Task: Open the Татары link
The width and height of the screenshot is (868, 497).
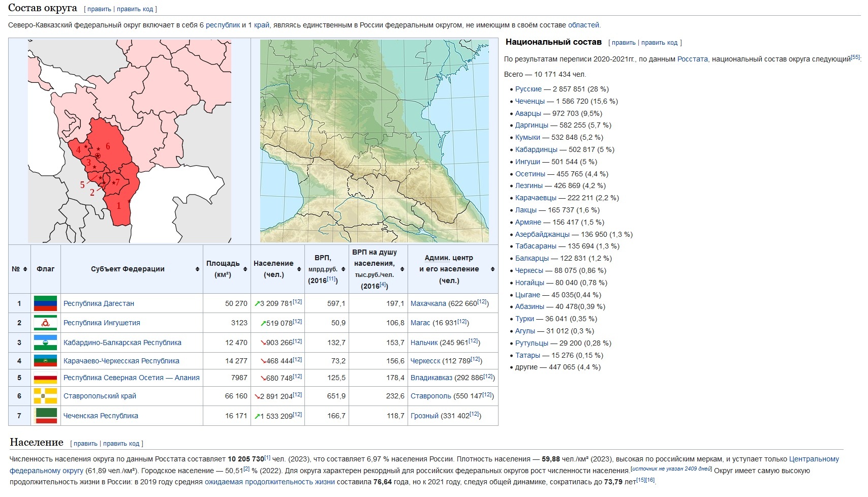Action: [x=528, y=355]
